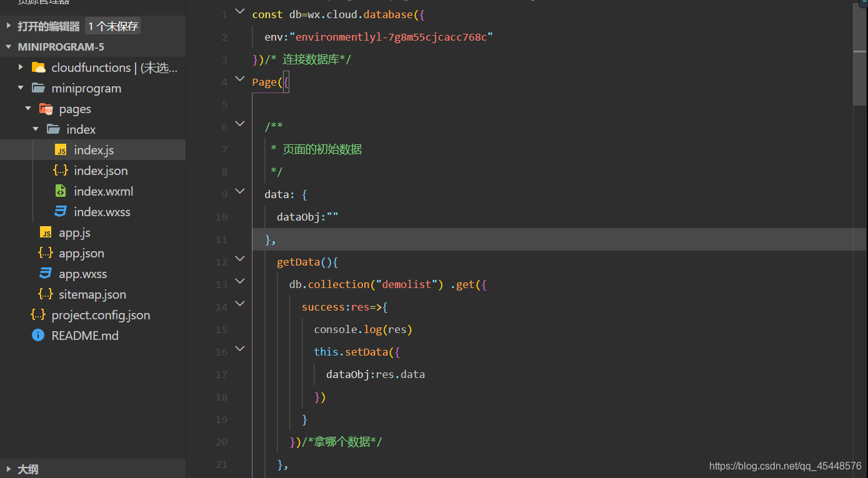The width and height of the screenshot is (868, 478).
Task: Collapse the MINIPROGRAM-5 project section
Action: click(x=9, y=47)
